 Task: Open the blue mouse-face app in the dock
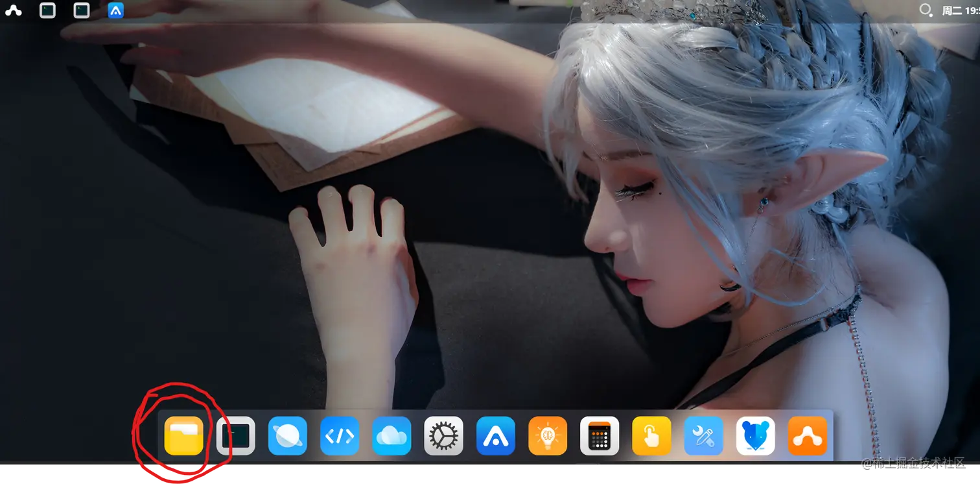(756, 435)
